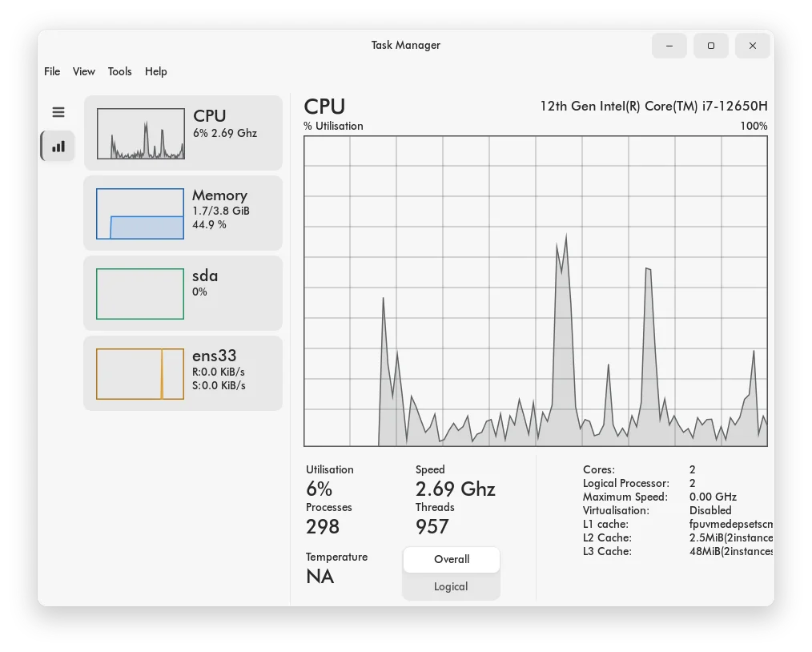This screenshot has width=812, height=652.
Task: Click the processor name i7-12650H text
Action: (653, 107)
